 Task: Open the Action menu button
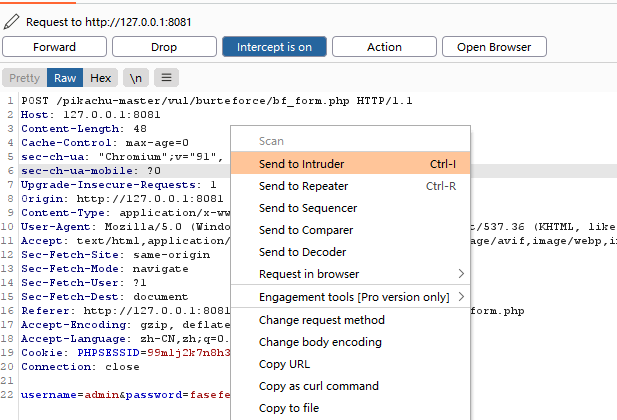tap(384, 47)
